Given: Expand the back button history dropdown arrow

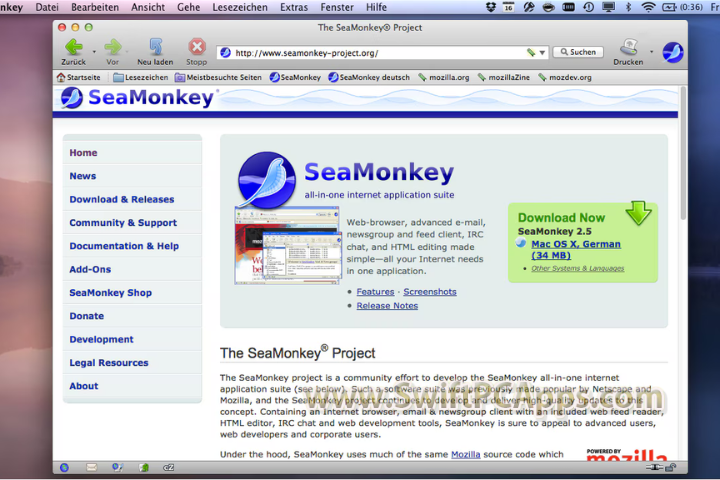Looking at the screenshot, I should tap(94, 52).
